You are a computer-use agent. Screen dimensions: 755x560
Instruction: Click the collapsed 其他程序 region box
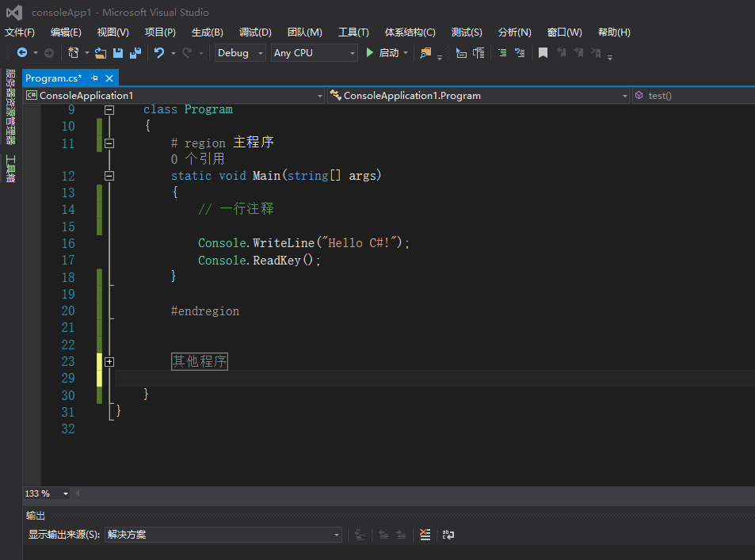[x=200, y=361]
